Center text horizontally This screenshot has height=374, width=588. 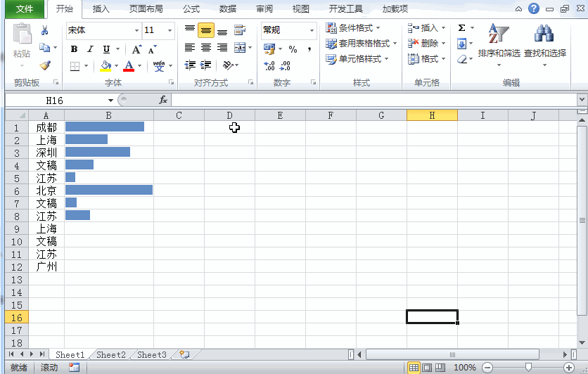(206, 48)
